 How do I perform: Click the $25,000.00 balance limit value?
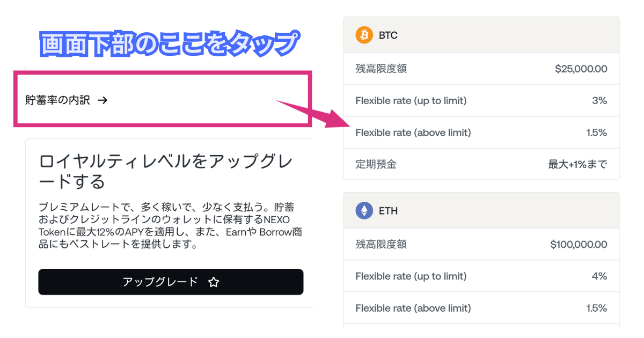point(581,69)
